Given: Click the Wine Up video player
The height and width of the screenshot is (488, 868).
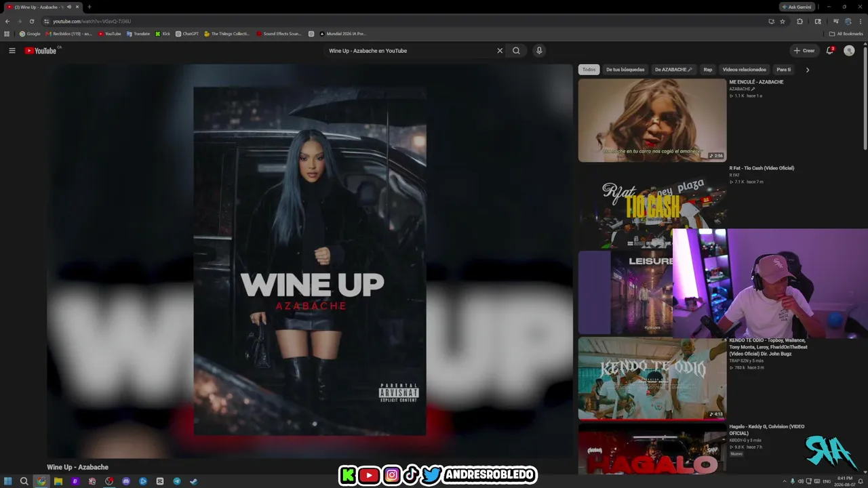Looking at the screenshot, I should tap(310, 261).
